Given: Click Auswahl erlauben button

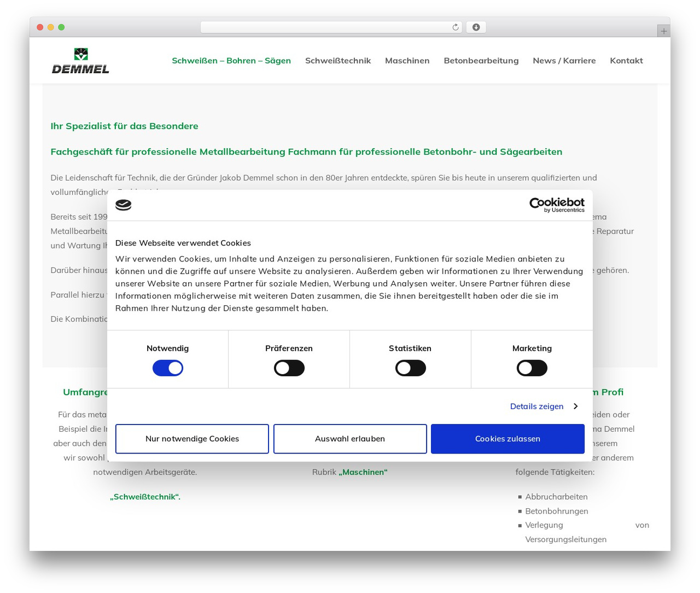Looking at the screenshot, I should (x=350, y=439).
